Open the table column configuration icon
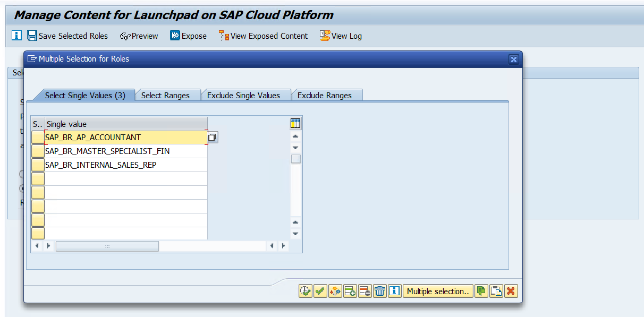 click(295, 124)
